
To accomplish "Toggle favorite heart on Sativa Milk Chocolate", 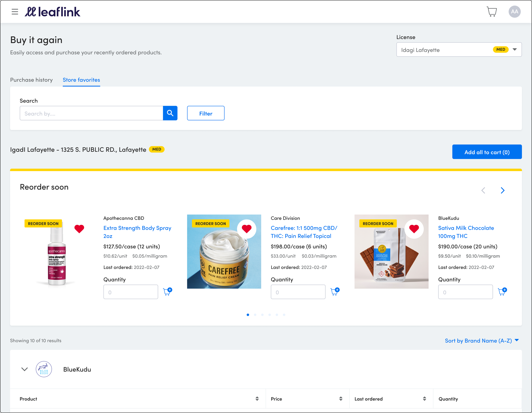I will tap(414, 229).
